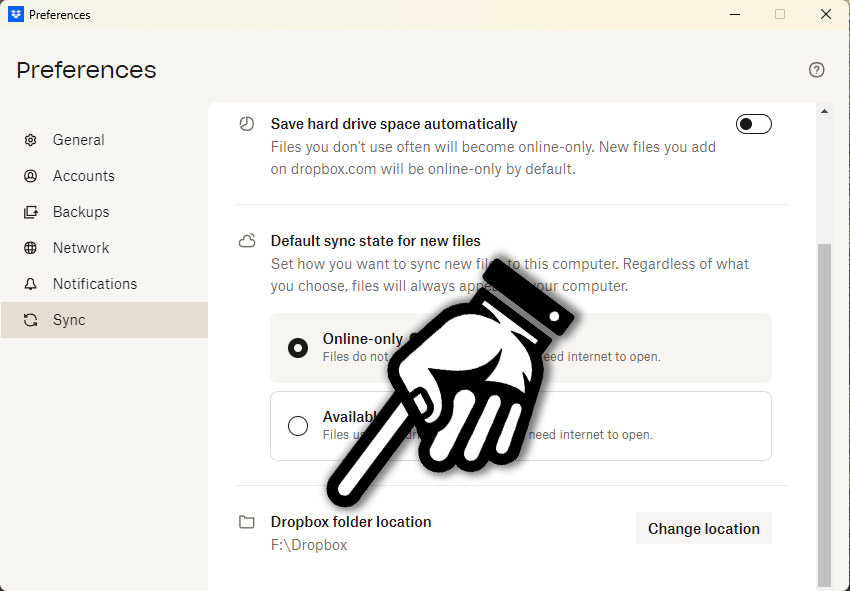This screenshot has height=591, width=850.
Task: Click the Change location button
Action: pyautogui.click(x=703, y=529)
